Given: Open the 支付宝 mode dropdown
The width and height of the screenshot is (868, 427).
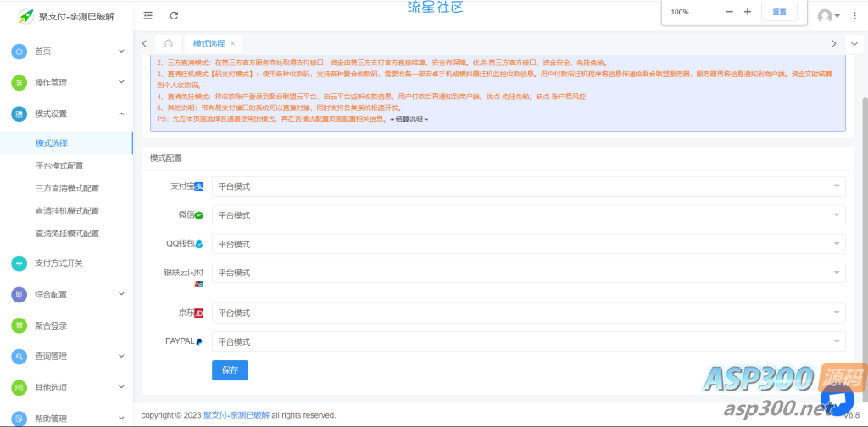Looking at the screenshot, I should [528, 186].
